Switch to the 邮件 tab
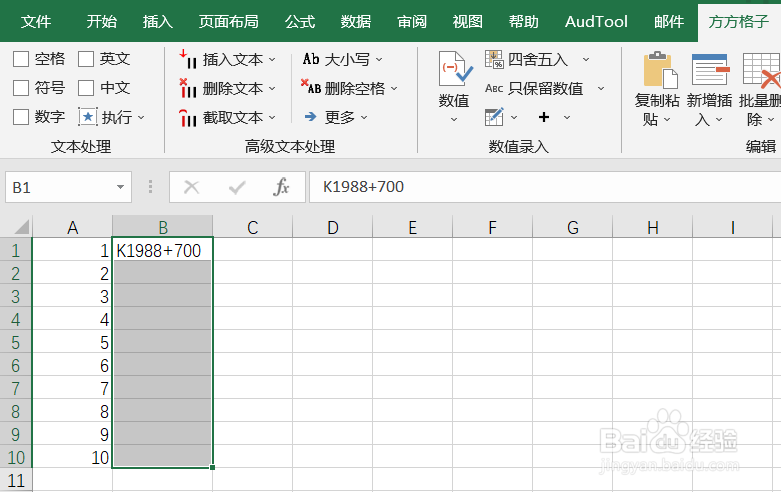Image resolution: width=781 pixels, height=492 pixels. pos(669,21)
